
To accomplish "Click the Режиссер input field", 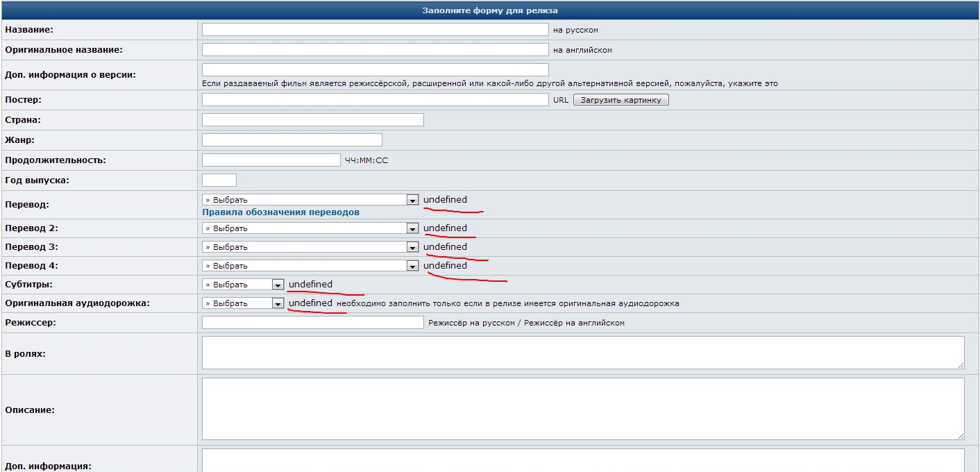I will (x=312, y=323).
